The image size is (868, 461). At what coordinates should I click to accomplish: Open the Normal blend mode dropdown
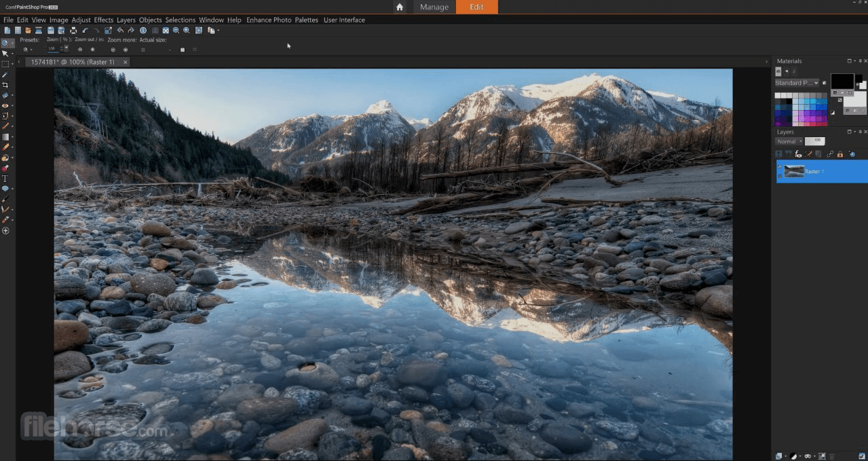tap(789, 141)
